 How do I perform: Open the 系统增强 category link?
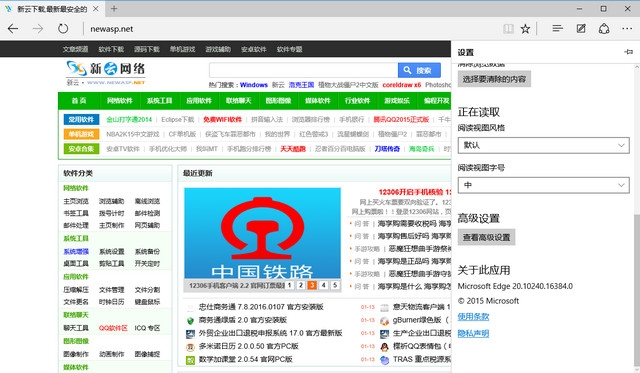pos(76,251)
